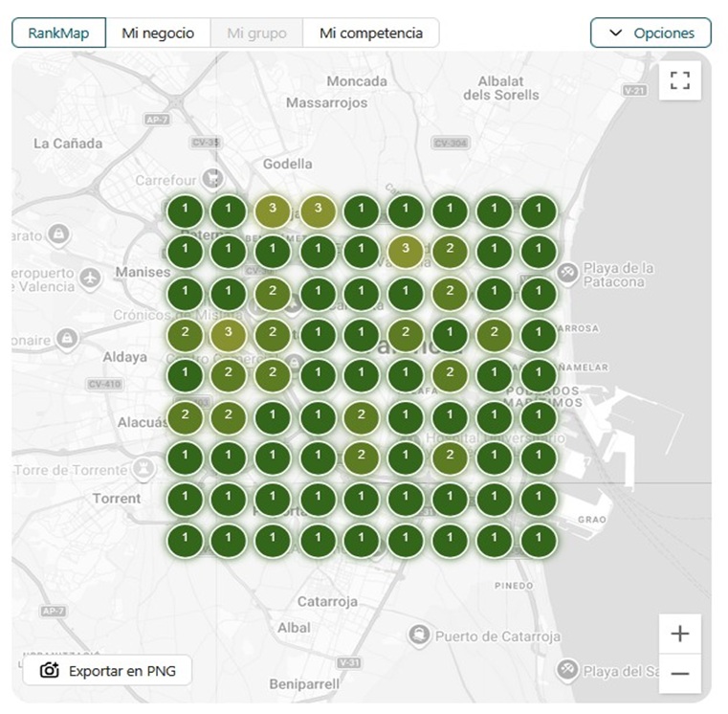Click the GRAO map label

(592, 520)
